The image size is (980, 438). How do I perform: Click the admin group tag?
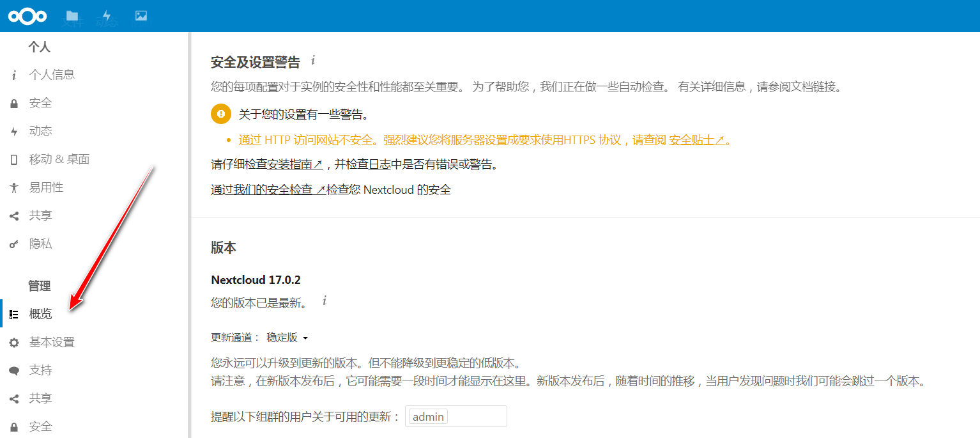click(428, 416)
